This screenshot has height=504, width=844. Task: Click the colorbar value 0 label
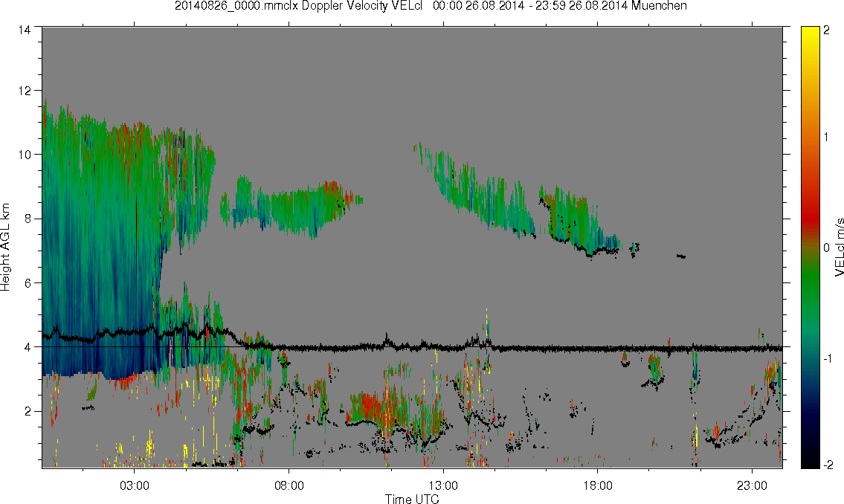(x=827, y=248)
